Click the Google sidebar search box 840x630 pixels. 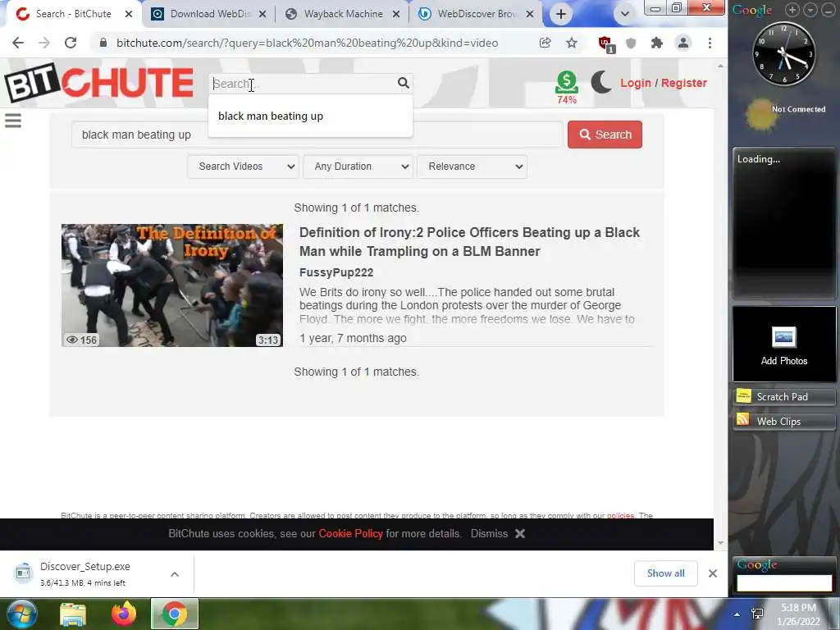(x=784, y=583)
